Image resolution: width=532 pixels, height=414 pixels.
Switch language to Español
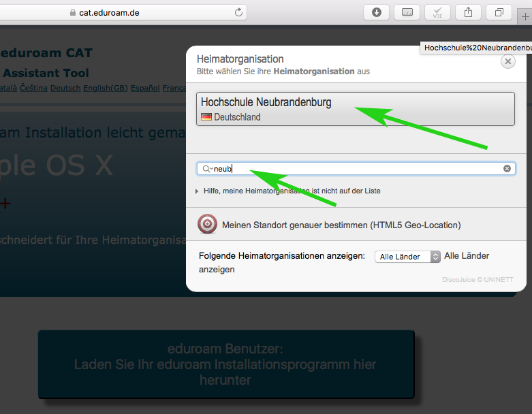[145, 88]
